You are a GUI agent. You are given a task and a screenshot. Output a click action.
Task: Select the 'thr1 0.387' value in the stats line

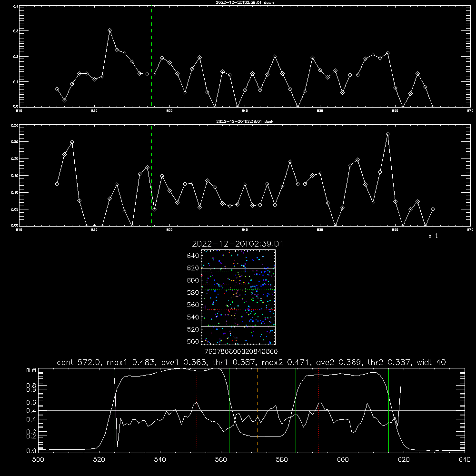[x=234, y=362]
